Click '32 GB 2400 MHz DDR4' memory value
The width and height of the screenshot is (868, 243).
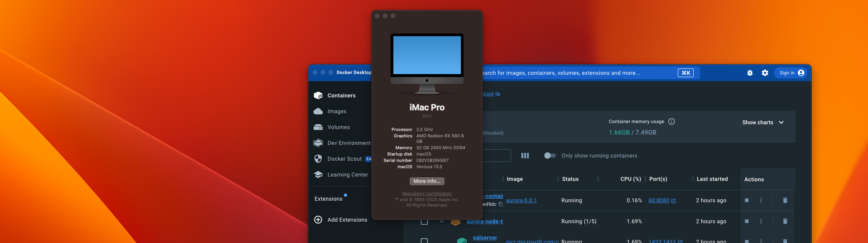441,148
